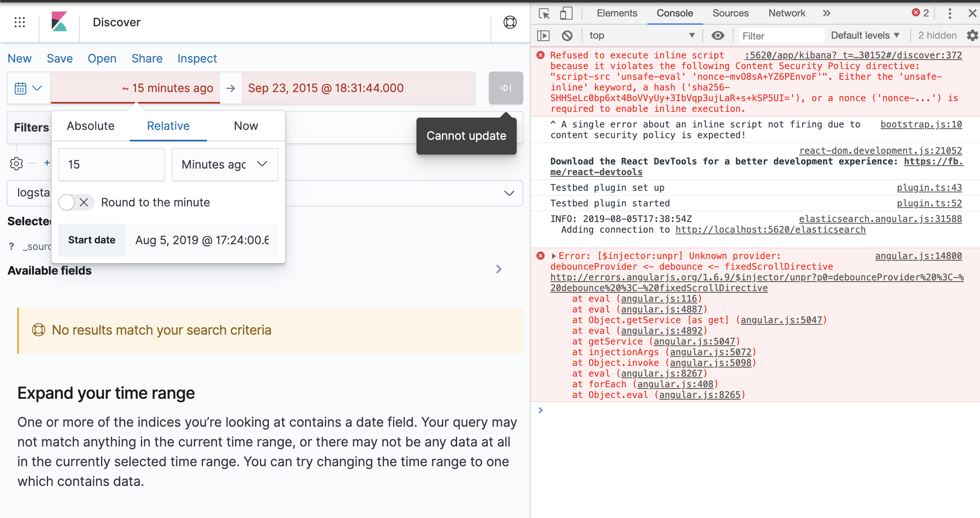Open the console settings gear icon
This screenshot has height=518, width=980.
tap(972, 36)
